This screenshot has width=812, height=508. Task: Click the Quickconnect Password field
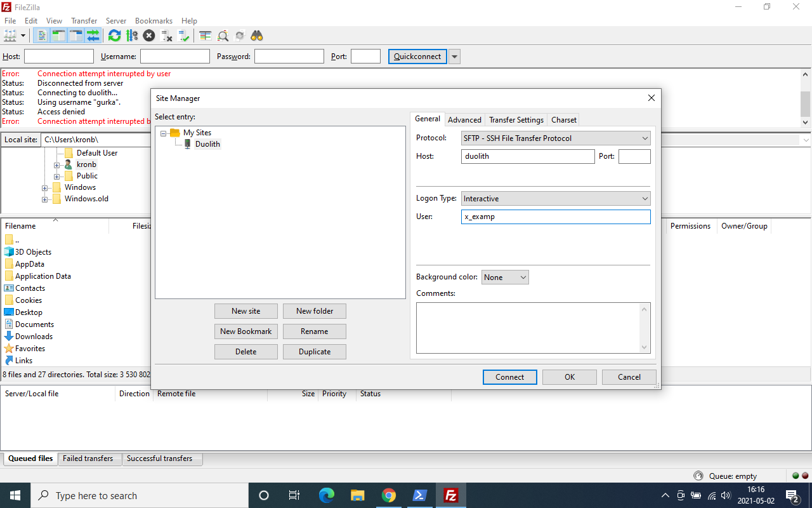(289, 57)
